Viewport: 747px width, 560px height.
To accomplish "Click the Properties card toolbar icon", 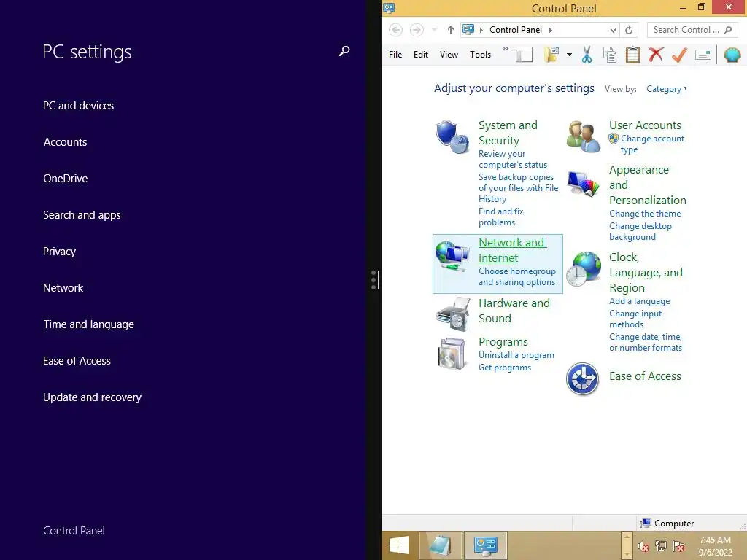I will click(x=703, y=55).
